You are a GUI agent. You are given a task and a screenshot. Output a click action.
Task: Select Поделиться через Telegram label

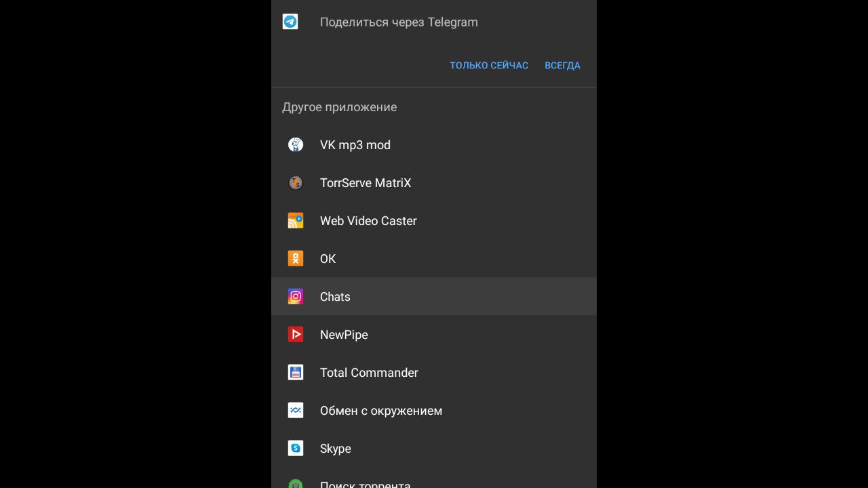coord(399,22)
